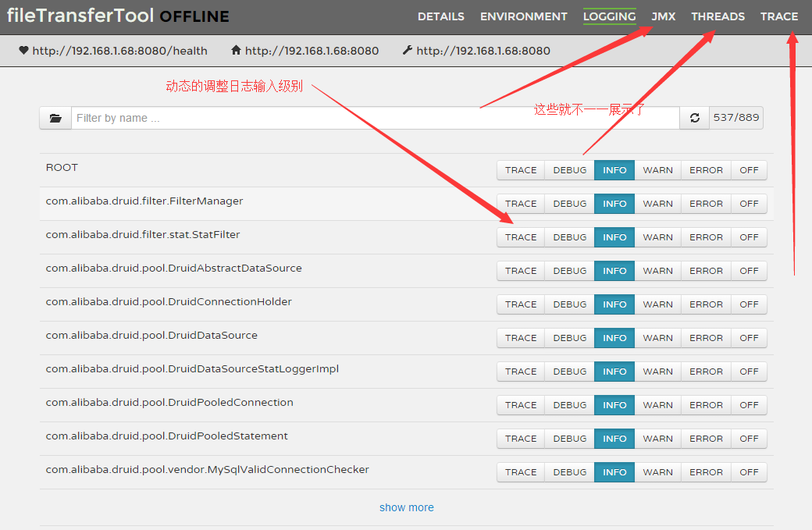The width and height of the screenshot is (812, 530).
Task: Set FilterManager logger to DEBUG
Action: coord(570,204)
